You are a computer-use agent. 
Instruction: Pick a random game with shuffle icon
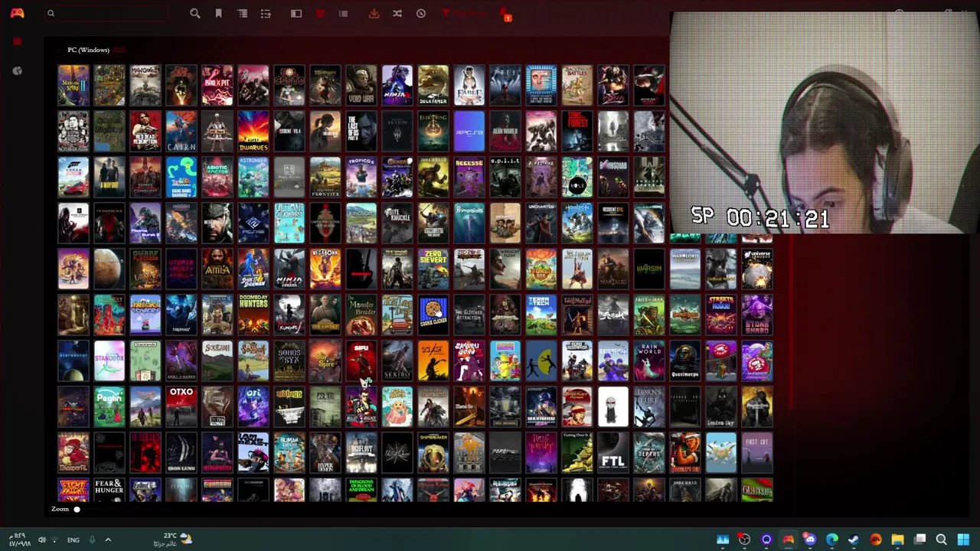point(397,13)
